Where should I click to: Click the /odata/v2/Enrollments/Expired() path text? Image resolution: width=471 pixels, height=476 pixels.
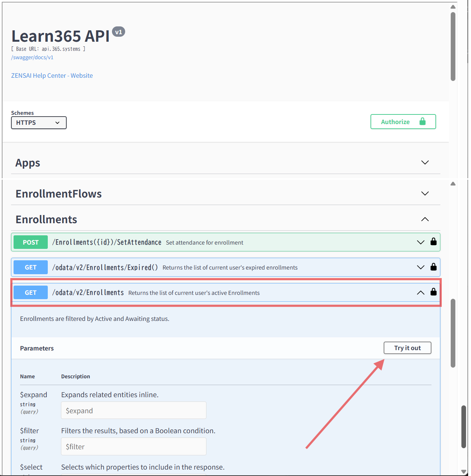(105, 267)
